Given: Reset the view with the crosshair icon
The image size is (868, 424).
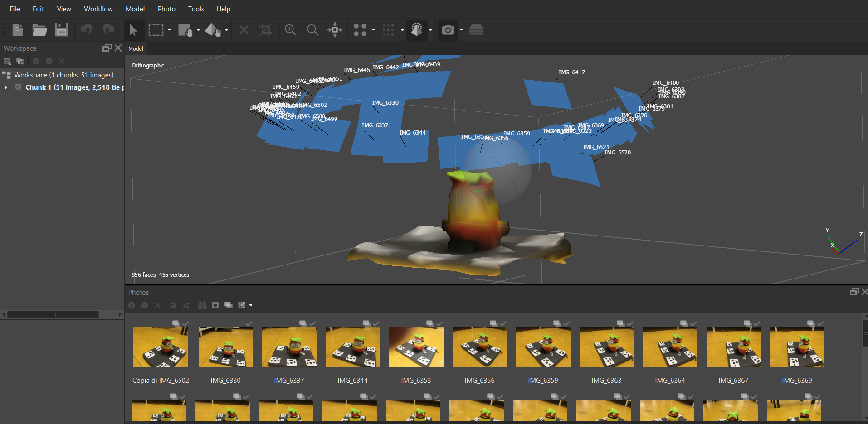Looking at the screenshot, I should coord(335,30).
